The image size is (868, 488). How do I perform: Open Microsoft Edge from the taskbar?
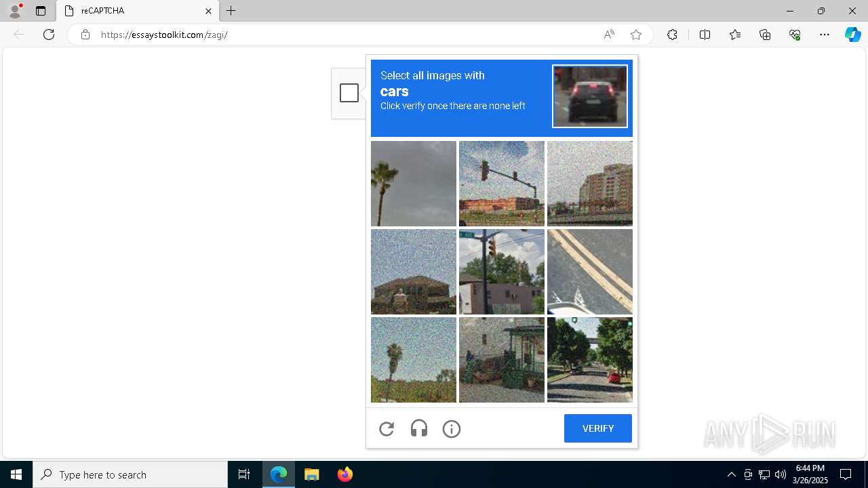pos(279,474)
